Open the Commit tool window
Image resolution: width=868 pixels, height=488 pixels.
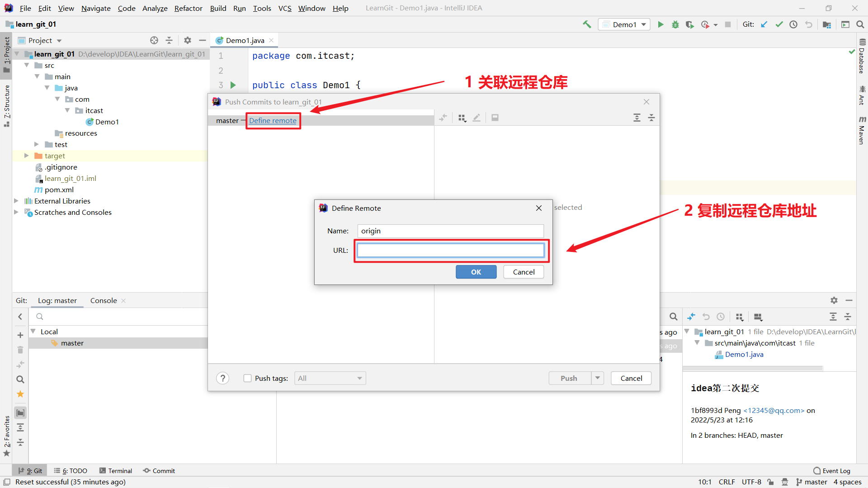pyautogui.click(x=159, y=471)
